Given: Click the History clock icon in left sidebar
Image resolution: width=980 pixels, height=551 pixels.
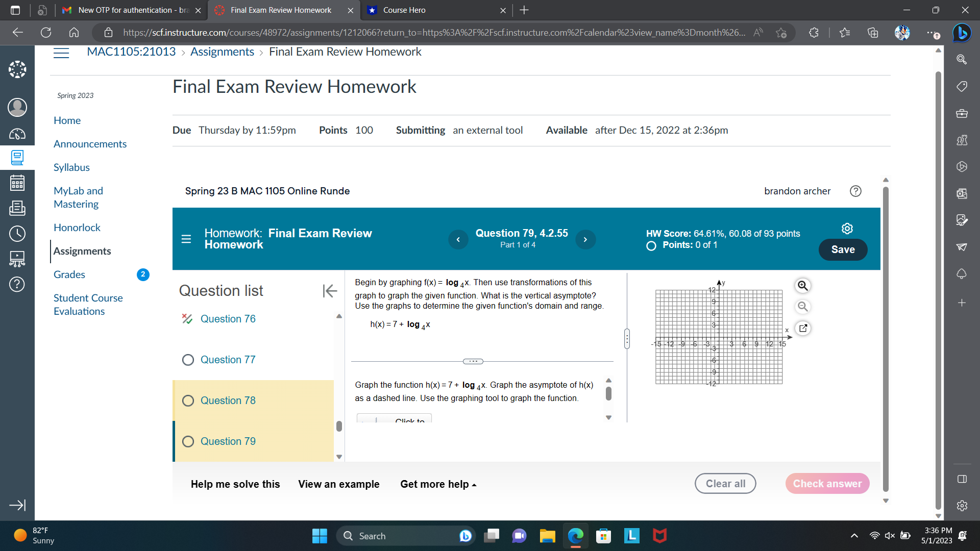Looking at the screenshot, I should [17, 234].
